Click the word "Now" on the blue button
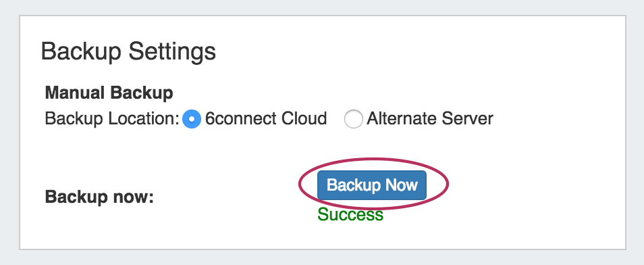Screen dimensions: 644x265 coord(402,185)
